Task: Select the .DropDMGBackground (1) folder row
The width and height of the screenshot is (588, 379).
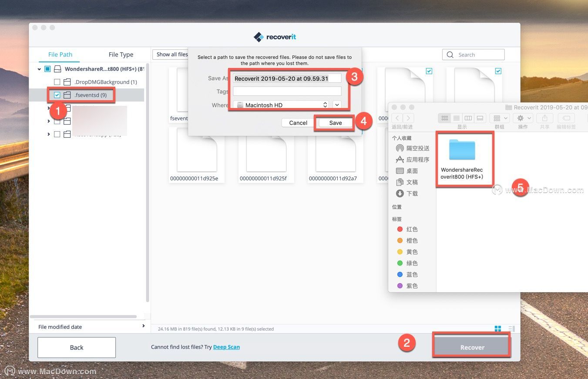Action: pyautogui.click(x=100, y=82)
